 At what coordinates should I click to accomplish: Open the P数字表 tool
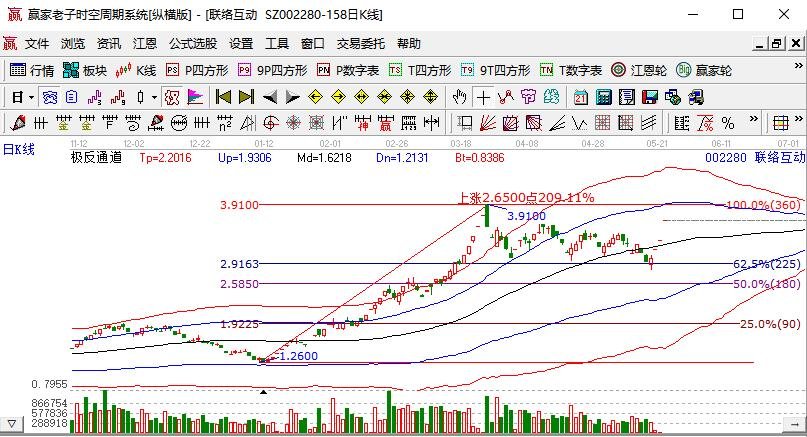348,70
